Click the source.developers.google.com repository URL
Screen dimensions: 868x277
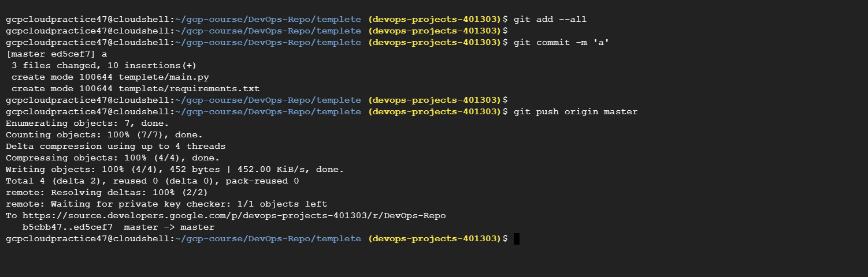pyautogui.click(x=234, y=216)
